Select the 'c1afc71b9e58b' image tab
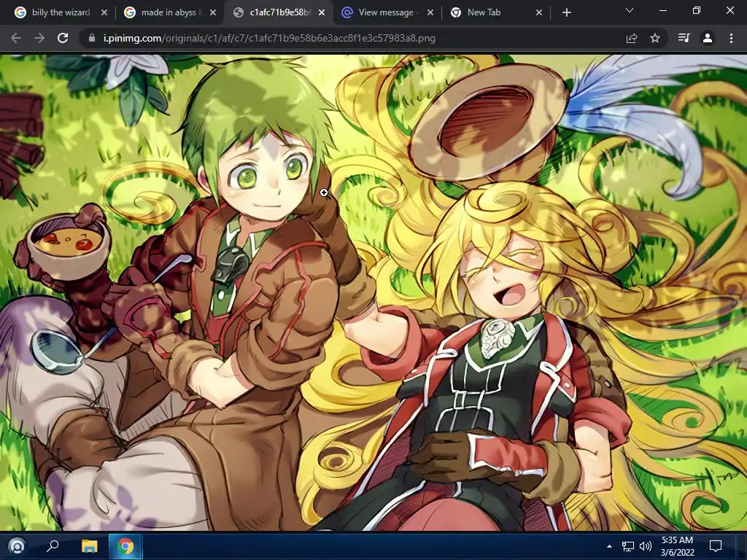Image resolution: width=747 pixels, height=560 pixels. (279, 12)
